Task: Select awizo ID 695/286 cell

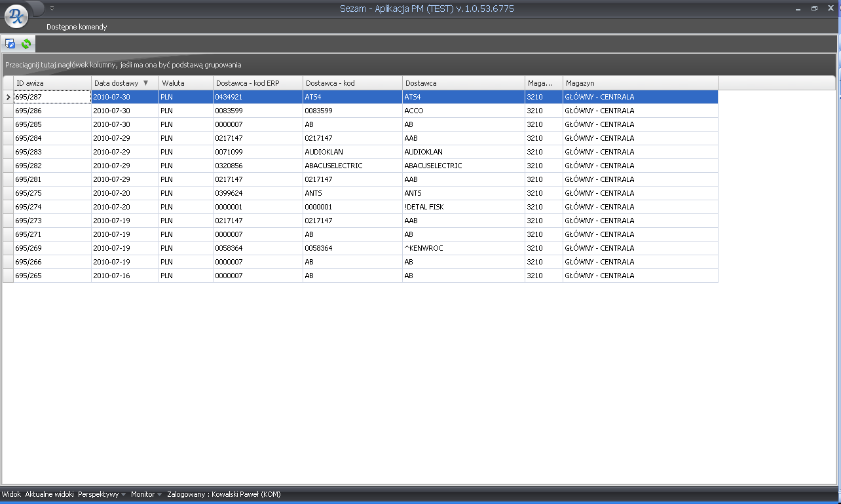Action: 52,111
